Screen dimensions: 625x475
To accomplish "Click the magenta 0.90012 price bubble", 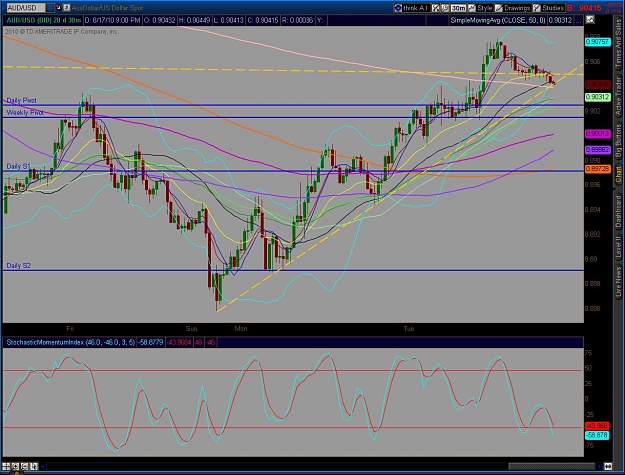I will pos(597,133).
